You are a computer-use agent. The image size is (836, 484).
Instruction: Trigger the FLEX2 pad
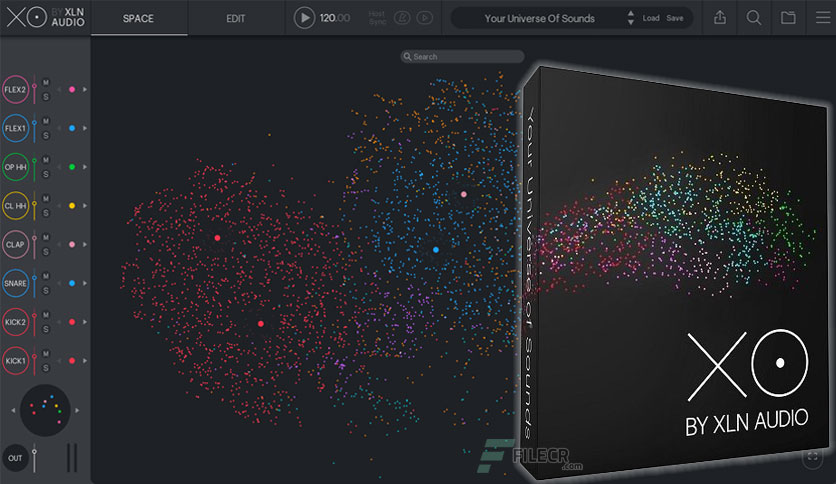coord(15,90)
